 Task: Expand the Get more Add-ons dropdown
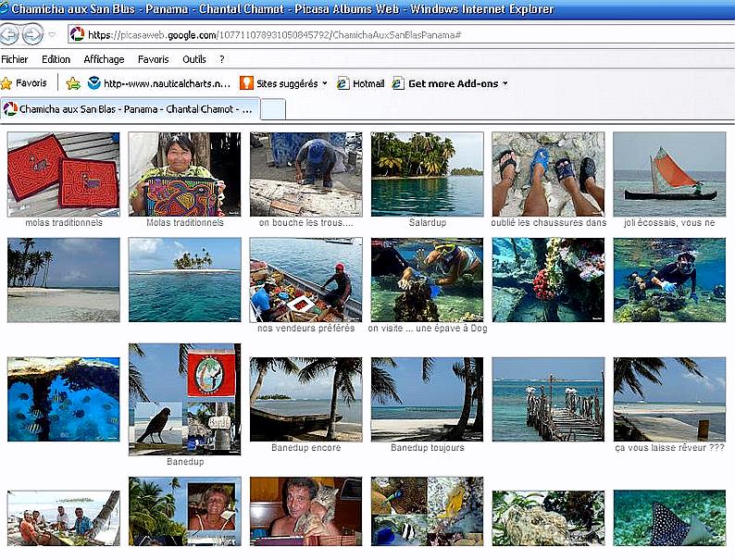pos(505,83)
